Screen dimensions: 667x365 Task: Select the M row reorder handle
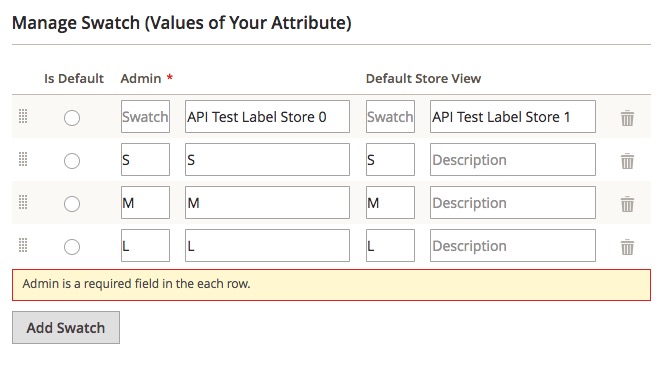pos(23,202)
